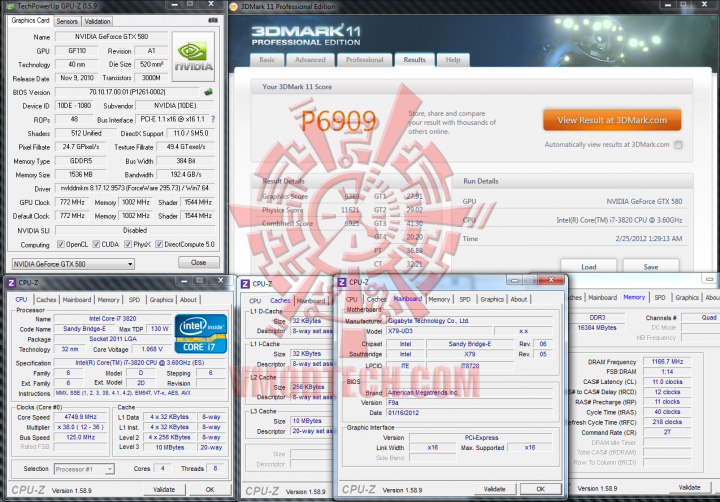This screenshot has height=502, width=720.
Task: Click the DRAM Frequency value 1166.7 MHz
Action: (x=667, y=361)
